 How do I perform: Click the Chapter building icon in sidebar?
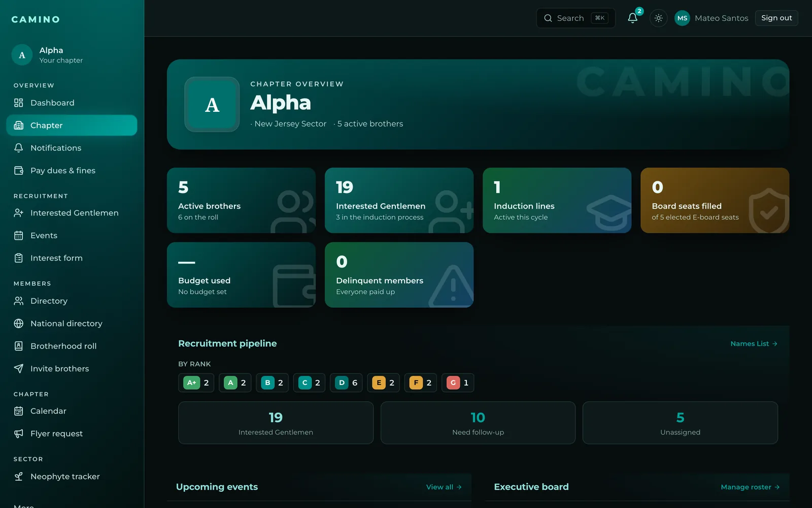(x=19, y=125)
